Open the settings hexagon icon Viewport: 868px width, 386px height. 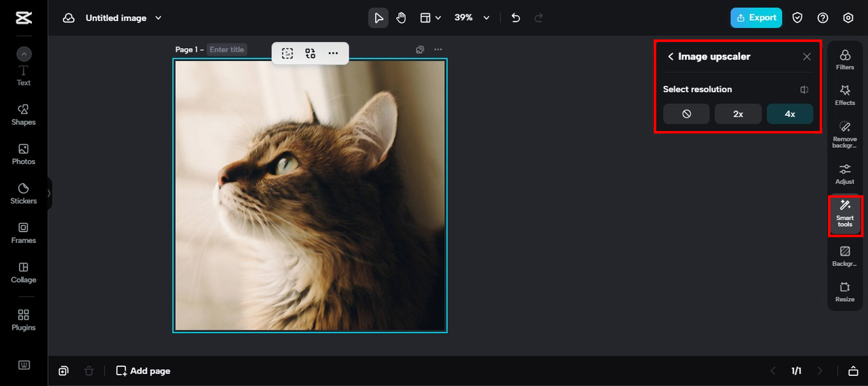point(848,18)
